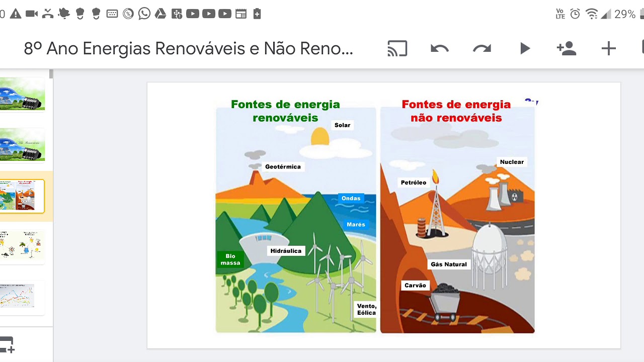Tap the Wi-Fi status icon
This screenshot has width=644, height=362.
click(x=592, y=14)
